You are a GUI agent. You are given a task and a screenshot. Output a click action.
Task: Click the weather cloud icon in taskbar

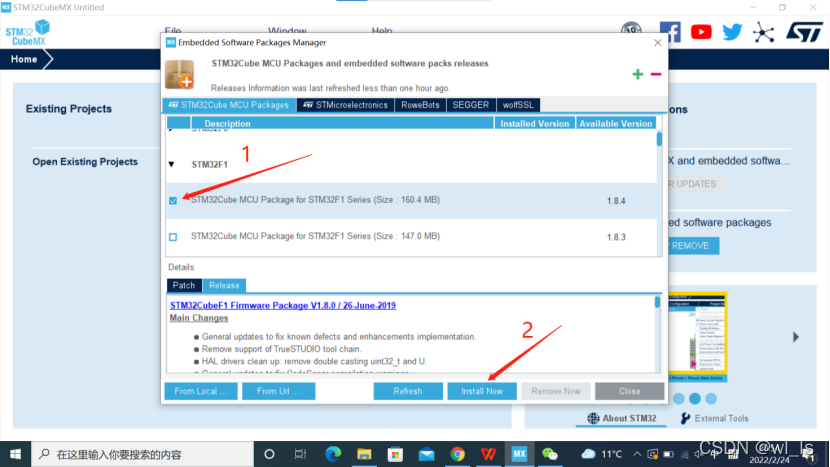point(588,454)
